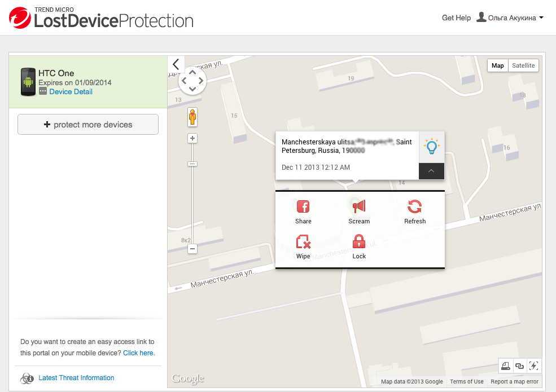Click the chain link icon on the map
The width and height of the screenshot is (556, 392).
point(519,366)
